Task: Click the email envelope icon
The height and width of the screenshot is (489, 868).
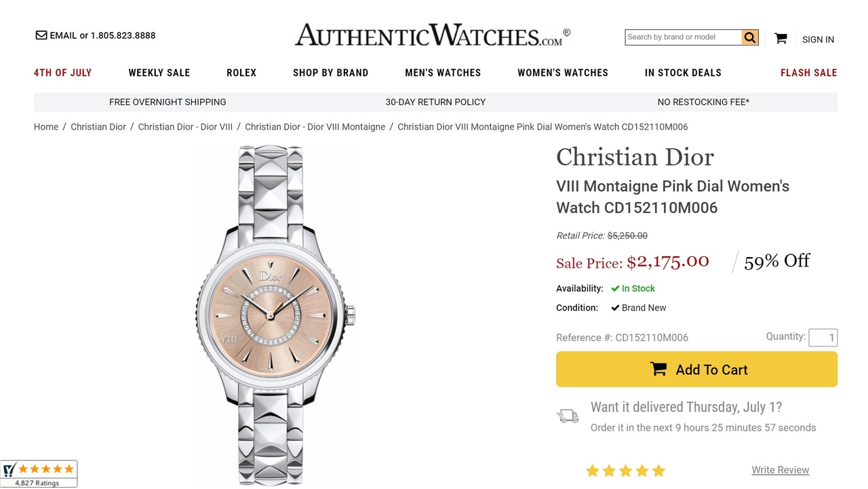Action: click(41, 35)
